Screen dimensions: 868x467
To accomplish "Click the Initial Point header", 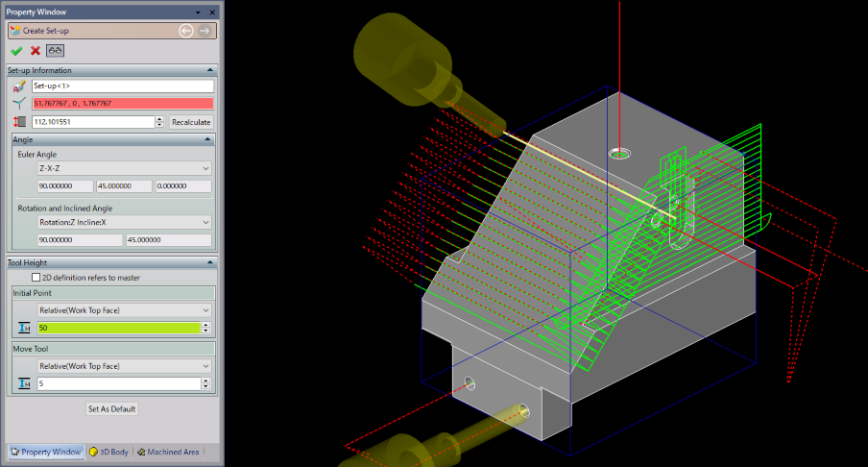I will (113, 293).
